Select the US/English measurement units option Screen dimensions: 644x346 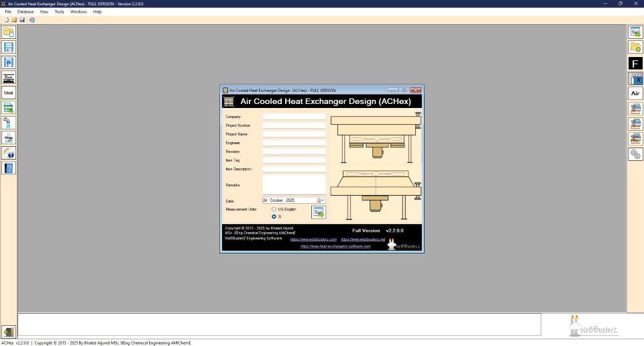click(x=274, y=209)
